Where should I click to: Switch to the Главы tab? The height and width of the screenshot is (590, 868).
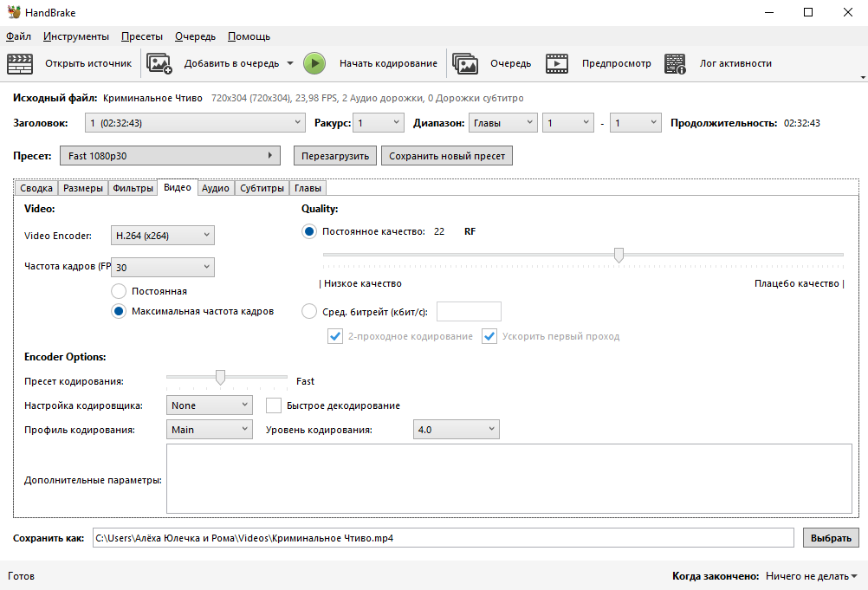coord(308,188)
